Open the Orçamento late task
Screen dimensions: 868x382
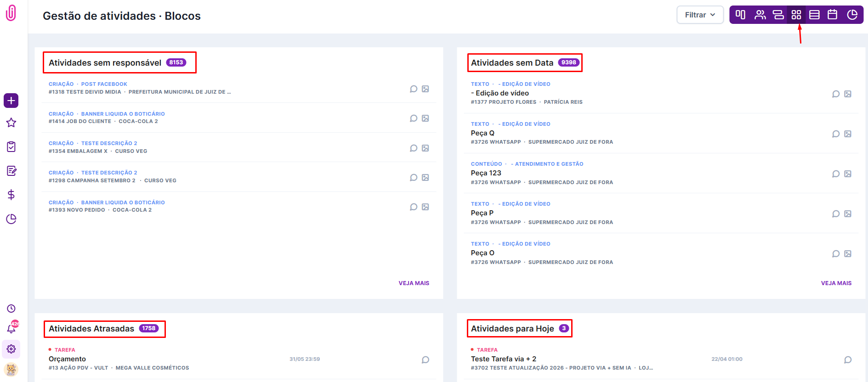click(67, 359)
